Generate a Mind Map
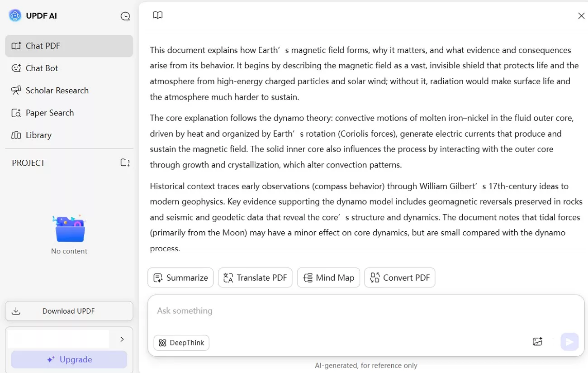588x373 pixels. pyautogui.click(x=328, y=277)
